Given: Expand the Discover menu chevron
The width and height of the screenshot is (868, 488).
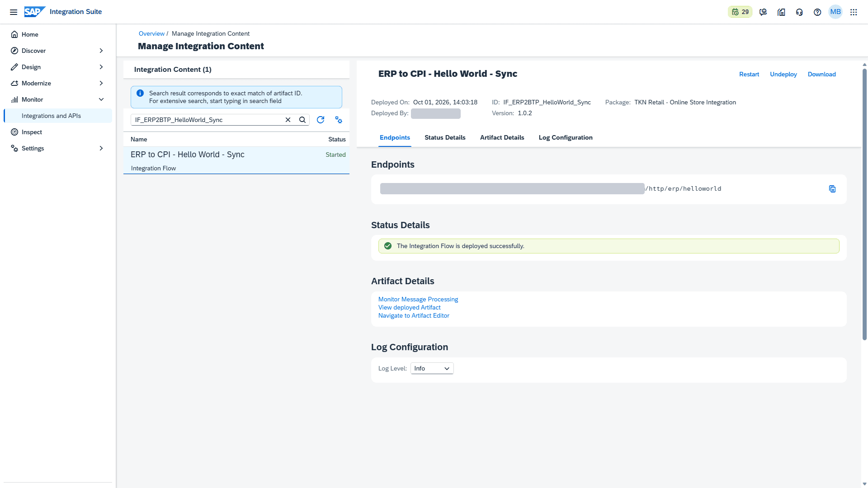Looking at the screenshot, I should click(x=101, y=51).
